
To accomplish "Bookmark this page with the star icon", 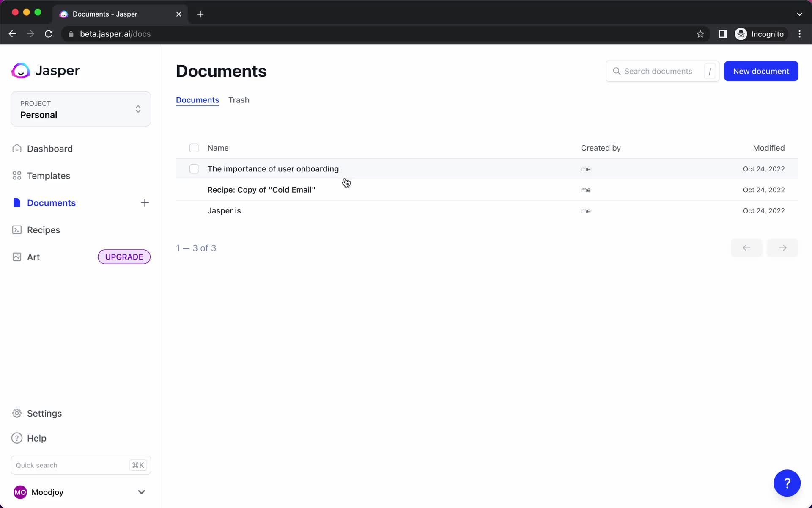I will [x=700, y=34].
